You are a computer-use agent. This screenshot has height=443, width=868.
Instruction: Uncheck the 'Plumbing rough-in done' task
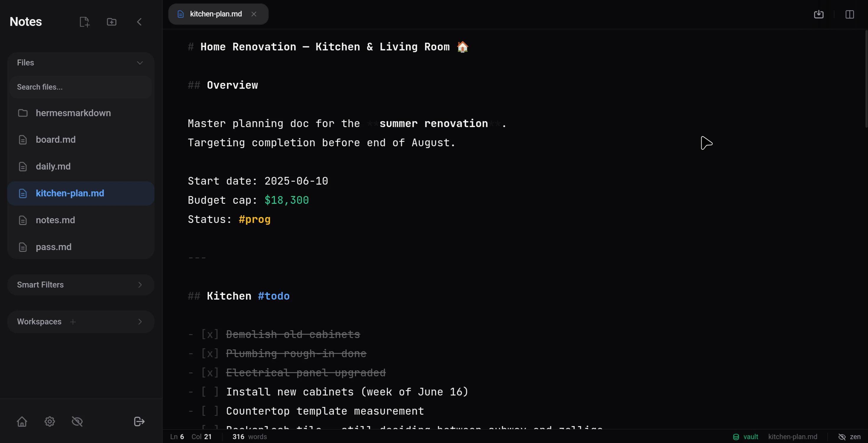pos(210,353)
